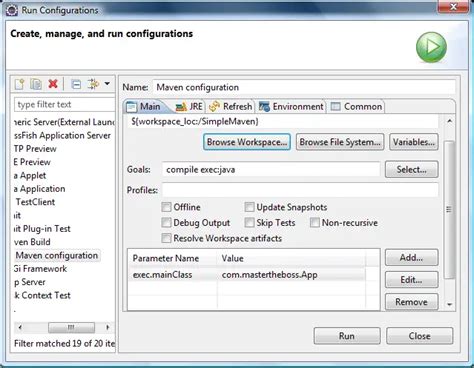Click list horizontal scrollbar thumb
This screenshot has height=368, width=474.
pyautogui.click(x=71, y=327)
